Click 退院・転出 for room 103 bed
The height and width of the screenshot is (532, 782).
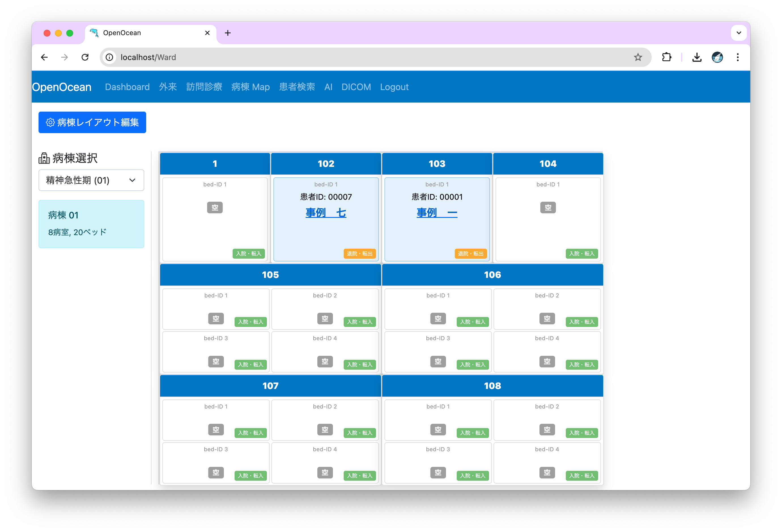click(x=470, y=253)
